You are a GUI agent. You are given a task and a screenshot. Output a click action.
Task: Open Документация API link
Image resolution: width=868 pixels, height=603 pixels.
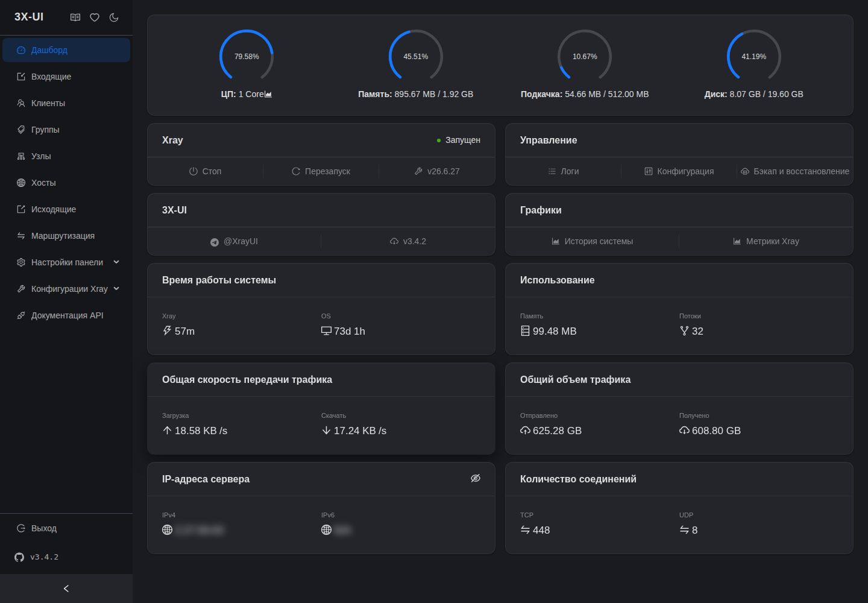66,315
